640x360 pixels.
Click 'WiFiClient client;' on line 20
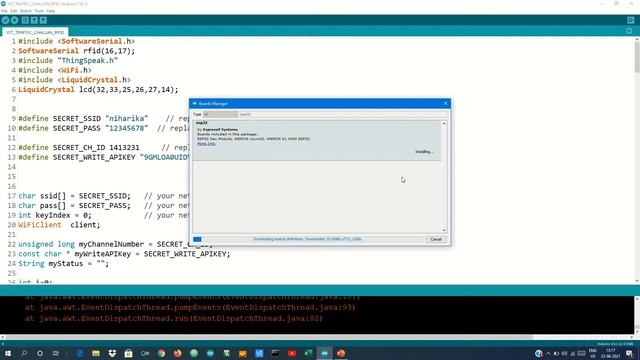(59, 225)
